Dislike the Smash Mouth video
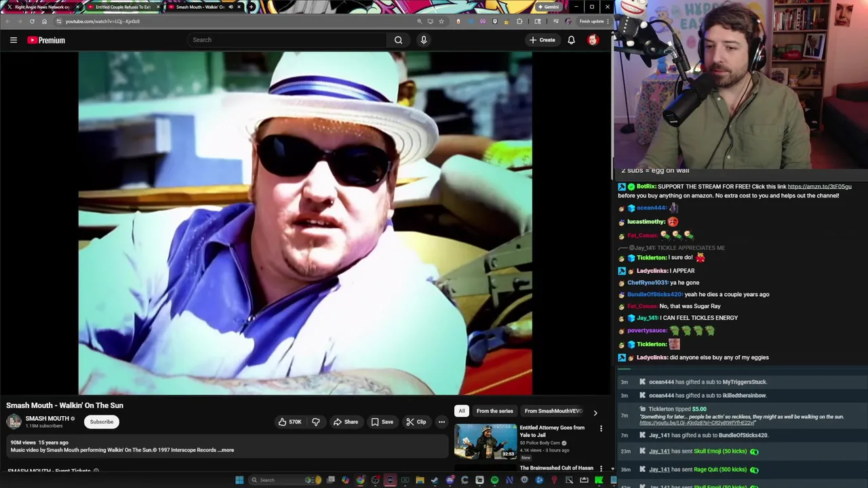The height and width of the screenshot is (488, 868). point(316,422)
